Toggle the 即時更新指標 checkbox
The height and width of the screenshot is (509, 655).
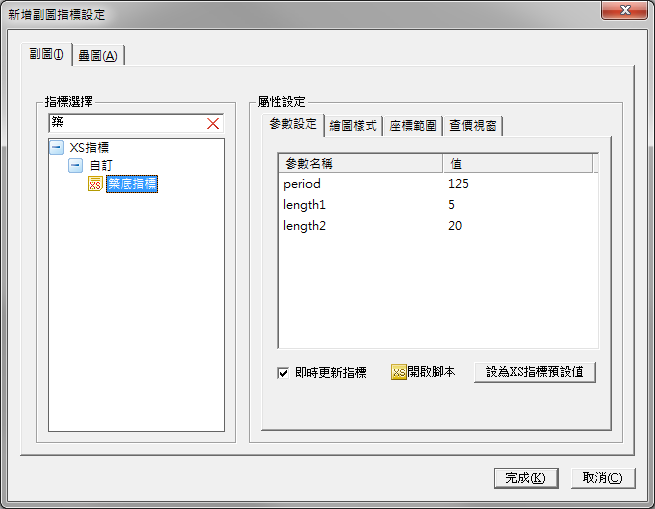click(283, 372)
